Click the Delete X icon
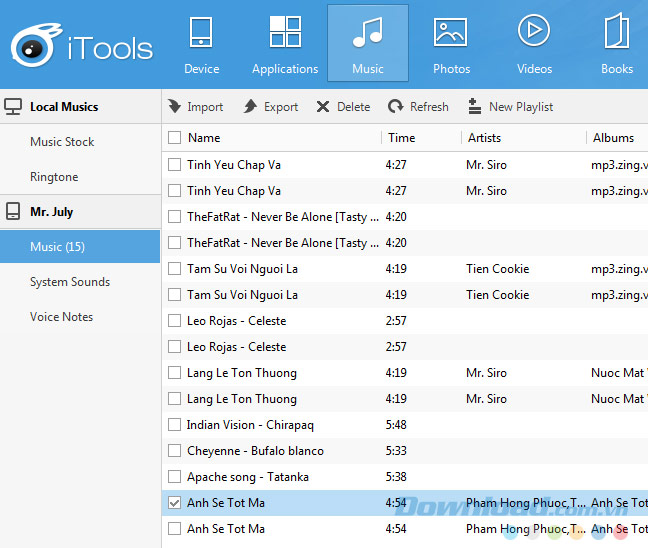The width and height of the screenshot is (648, 548). pos(323,107)
